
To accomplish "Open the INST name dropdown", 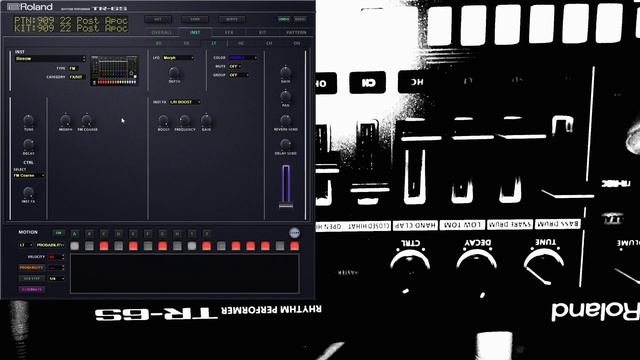I will tap(50, 59).
